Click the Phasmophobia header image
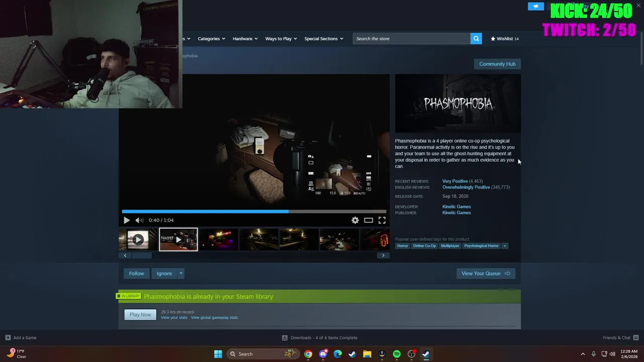 pos(458,104)
